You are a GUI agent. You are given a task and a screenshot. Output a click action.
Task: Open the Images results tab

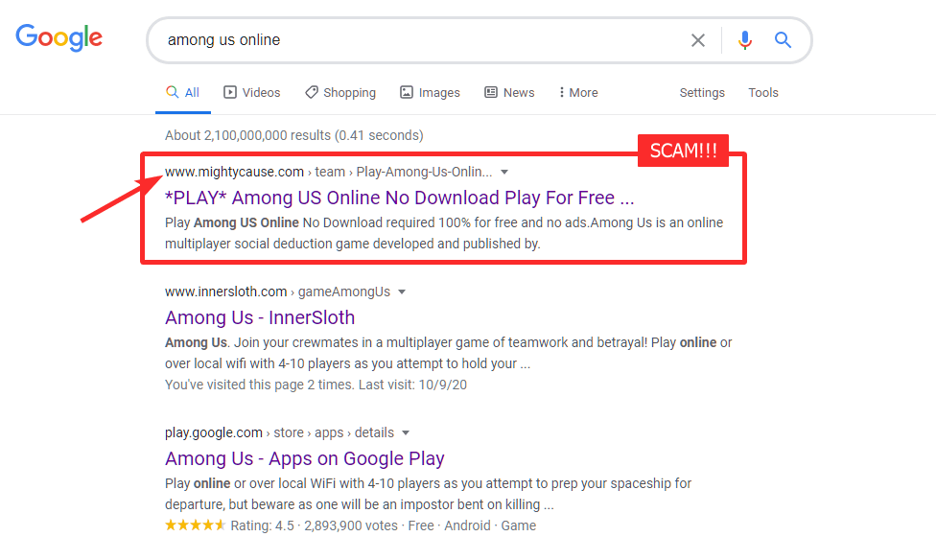pyautogui.click(x=430, y=93)
